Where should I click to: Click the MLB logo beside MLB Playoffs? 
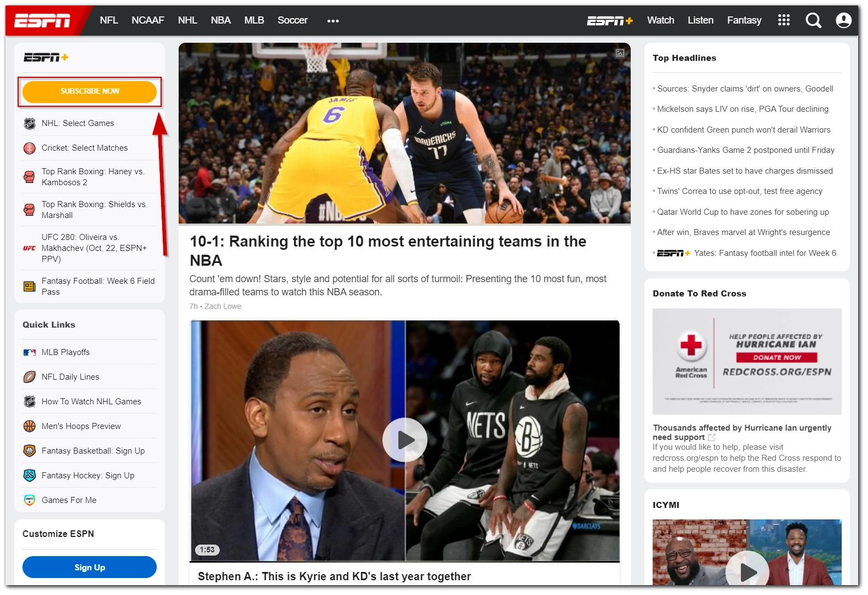[x=30, y=352]
